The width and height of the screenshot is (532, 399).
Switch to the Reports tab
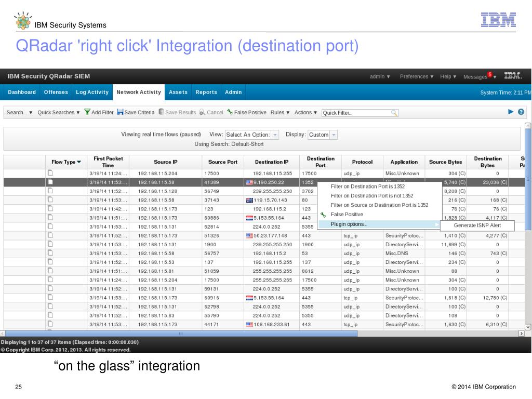[206, 92]
